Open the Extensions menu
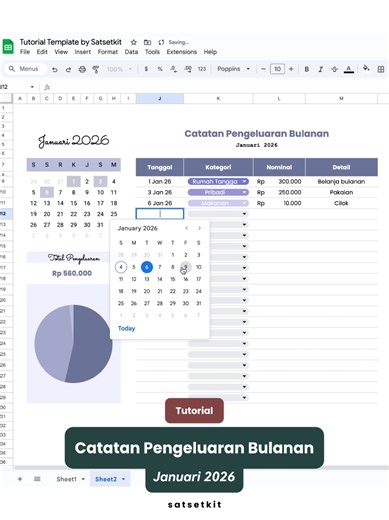Image resolution: width=389 pixels, height=520 pixels. [x=182, y=52]
